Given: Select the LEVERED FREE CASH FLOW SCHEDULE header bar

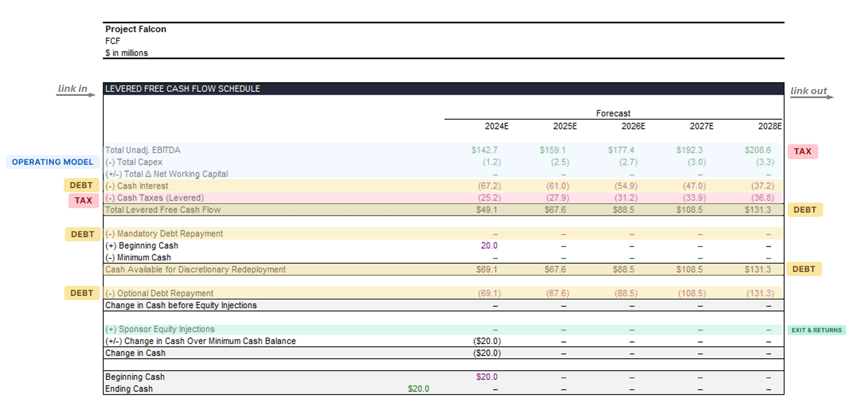Looking at the screenshot, I should 443,89.
